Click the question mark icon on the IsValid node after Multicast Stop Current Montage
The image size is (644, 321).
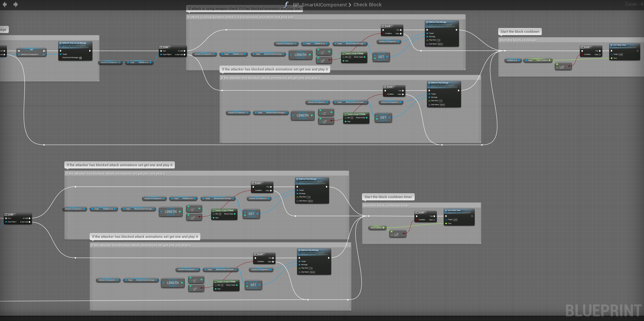point(161,47)
